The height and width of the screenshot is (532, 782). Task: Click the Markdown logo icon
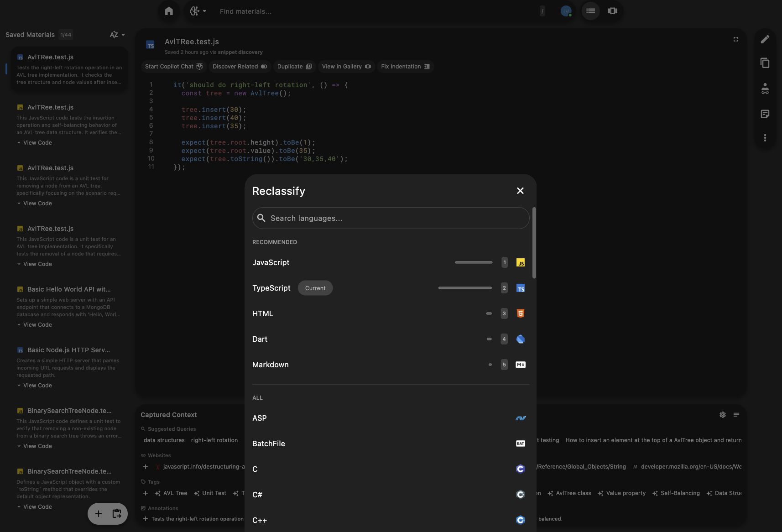520,365
